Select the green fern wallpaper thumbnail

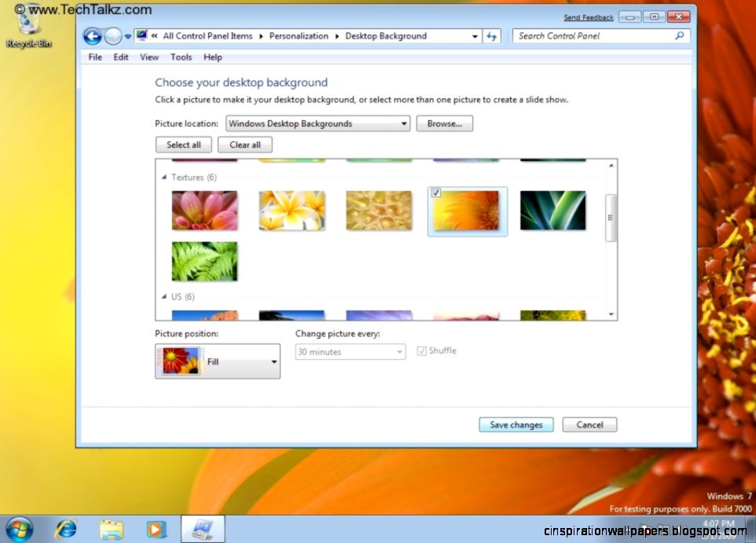coord(204,260)
